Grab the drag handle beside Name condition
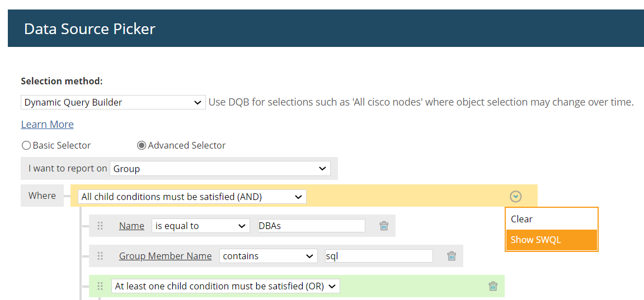Screen dimensions: 644x300 click(100, 226)
